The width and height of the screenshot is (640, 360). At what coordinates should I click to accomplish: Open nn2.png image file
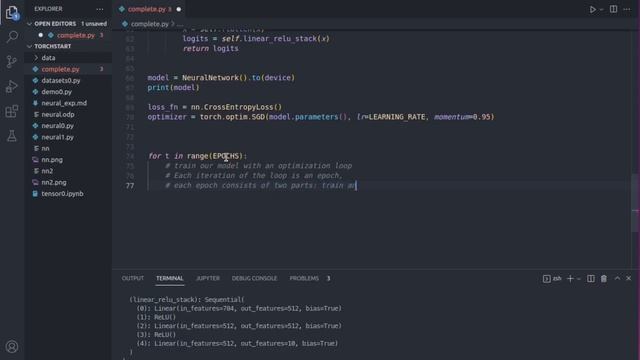pyautogui.click(x=68, y=182)
